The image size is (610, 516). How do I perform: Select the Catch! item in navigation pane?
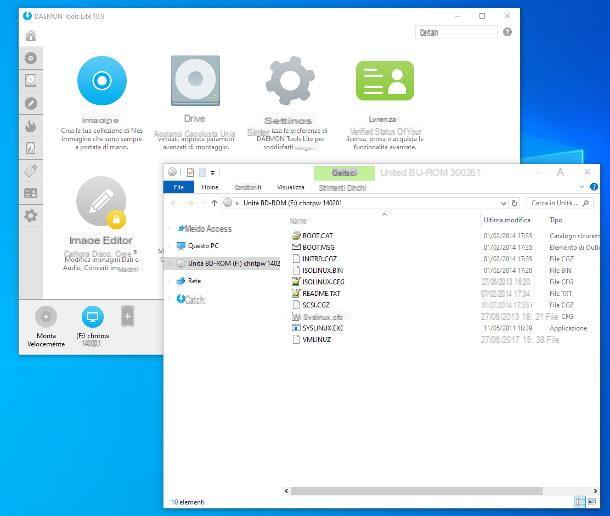click(x=191, y=299)
